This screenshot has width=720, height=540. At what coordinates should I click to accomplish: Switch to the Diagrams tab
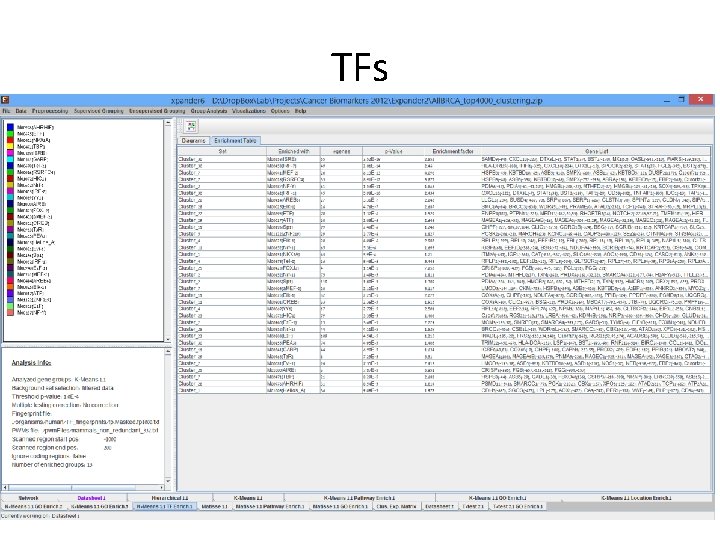click(193, 141)
